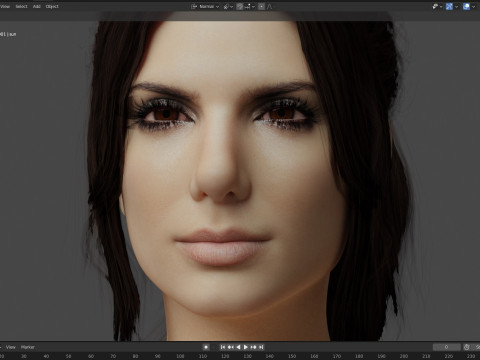Viewport: 480px width, 360px height.
Task: Click frame 170 on timeline ruler
Action: (337, 356)
